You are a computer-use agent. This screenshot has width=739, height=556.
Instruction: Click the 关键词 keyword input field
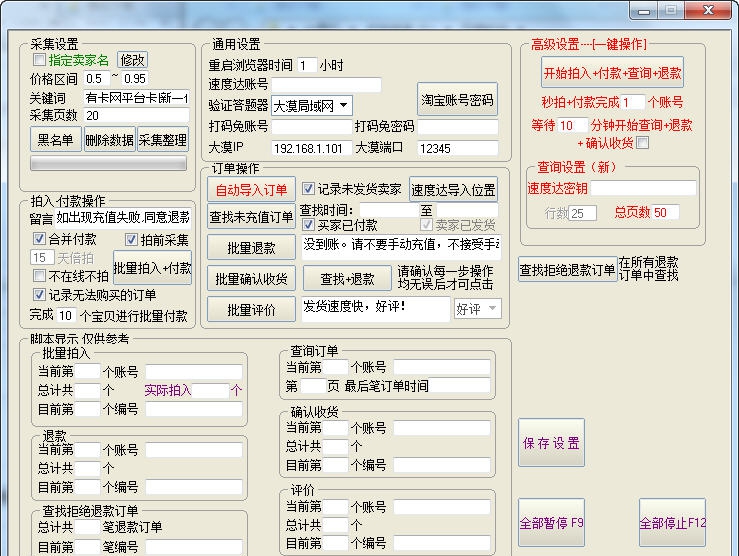point(137,98)
